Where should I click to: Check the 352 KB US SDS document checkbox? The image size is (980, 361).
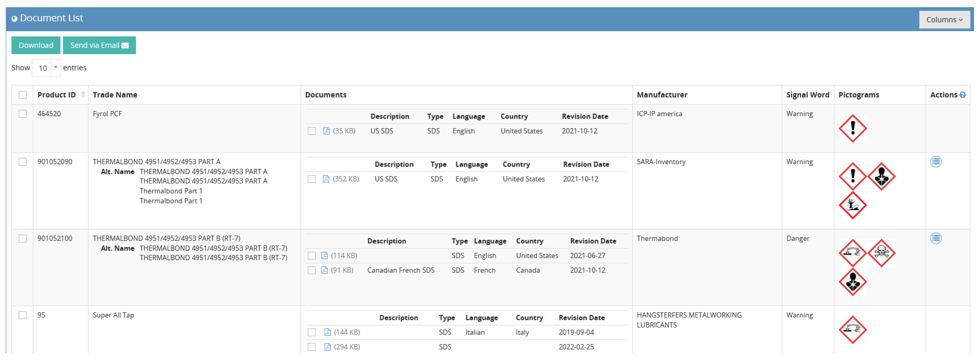point(312,179)
